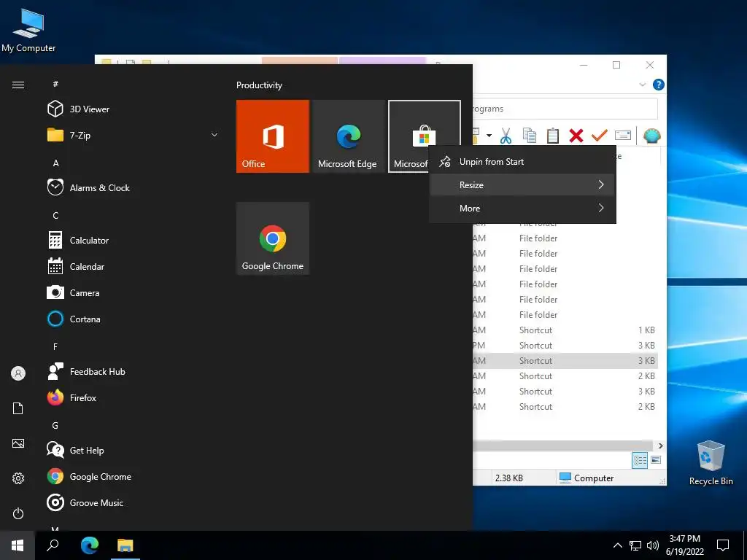Select the highlighted 3 KB Shortcut row

(565, 360)
